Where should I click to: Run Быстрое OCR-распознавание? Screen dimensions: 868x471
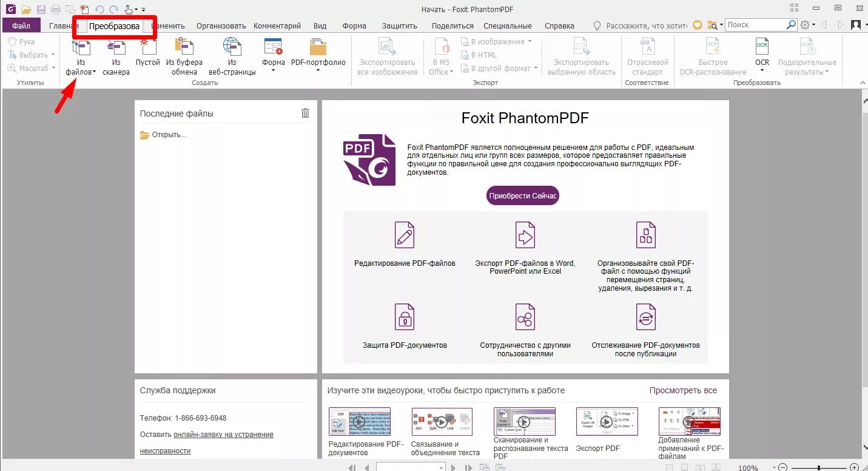click(x=713, y=56)
